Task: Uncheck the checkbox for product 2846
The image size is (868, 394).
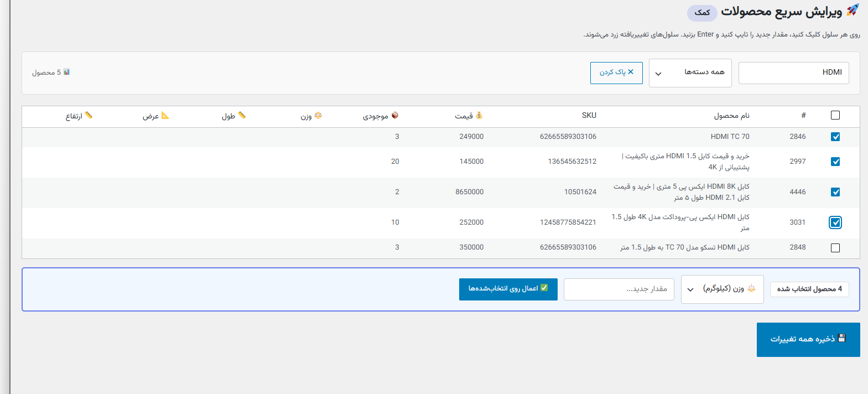Action: [835, 137]
